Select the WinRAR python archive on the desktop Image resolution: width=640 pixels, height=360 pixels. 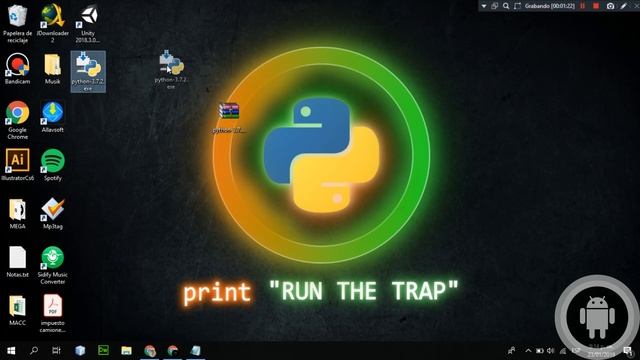(229, 118)
